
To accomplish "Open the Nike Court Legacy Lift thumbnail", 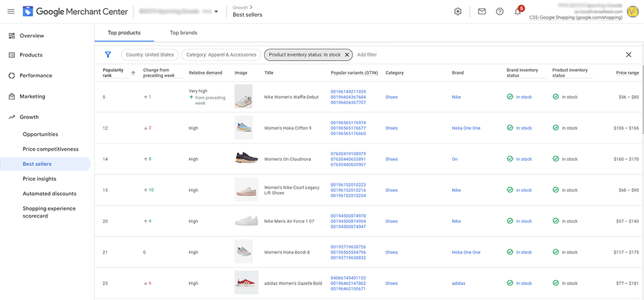I will pyautogui.click(x=247, y=190).
